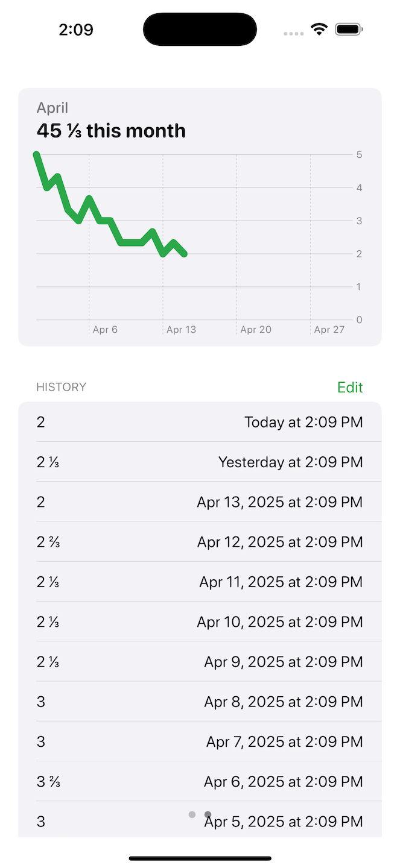This screenshot has width=400, height=868.
Task: Select Yesterday's entry of 2 ⅓
Action: [x=200, y=462]
